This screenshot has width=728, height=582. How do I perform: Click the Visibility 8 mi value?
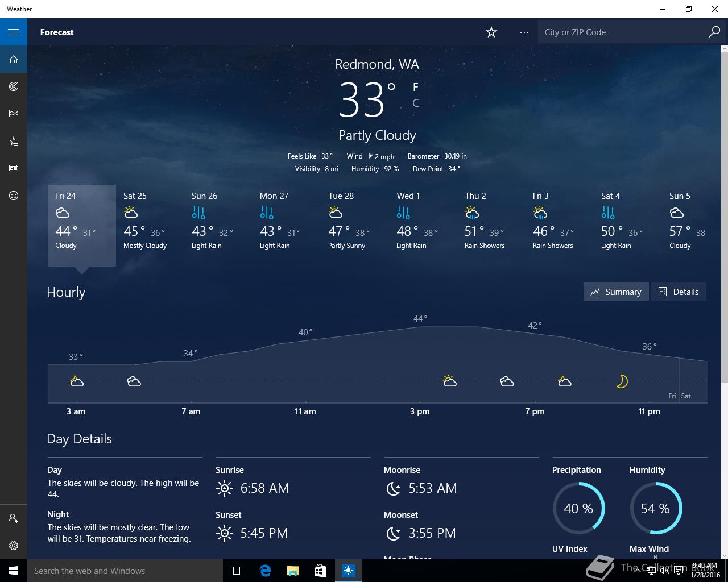332,169
